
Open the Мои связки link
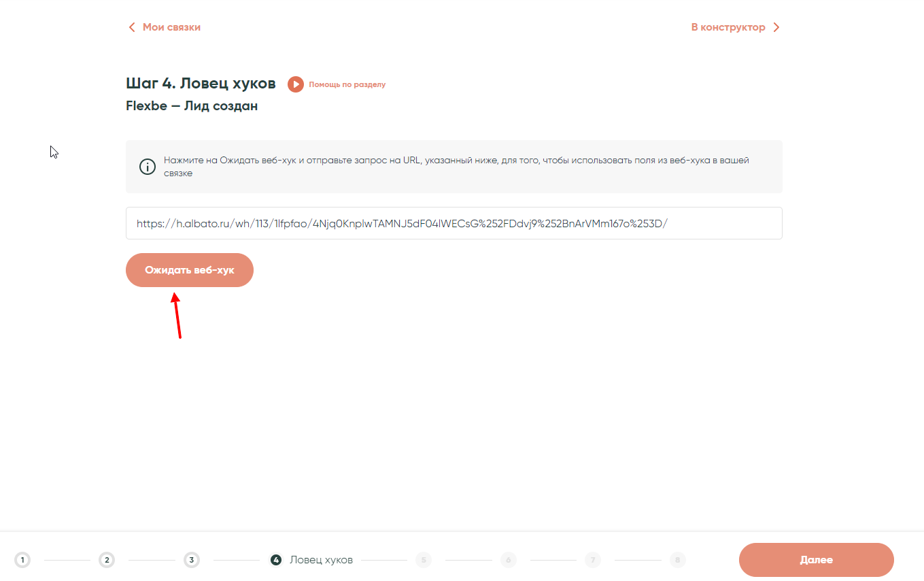tap(171, 28)
